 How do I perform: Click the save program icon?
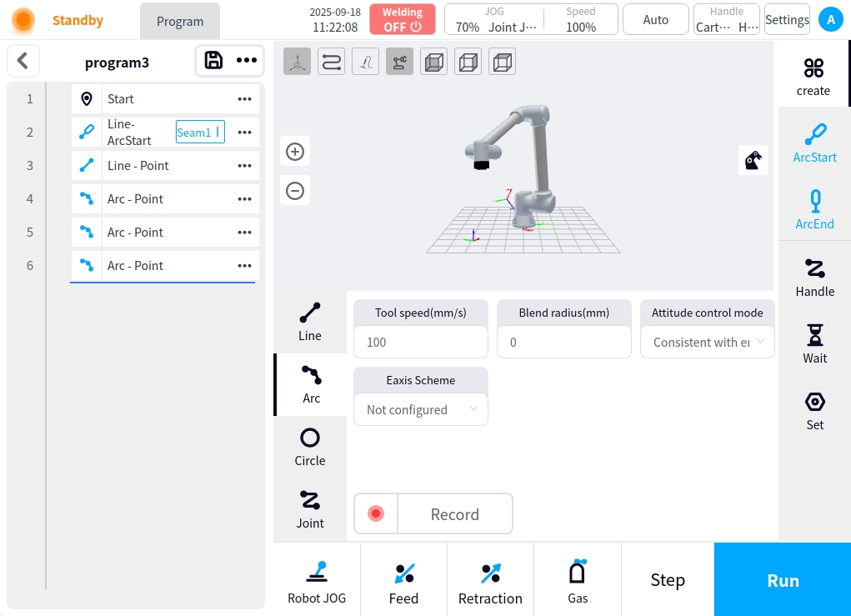213,60
